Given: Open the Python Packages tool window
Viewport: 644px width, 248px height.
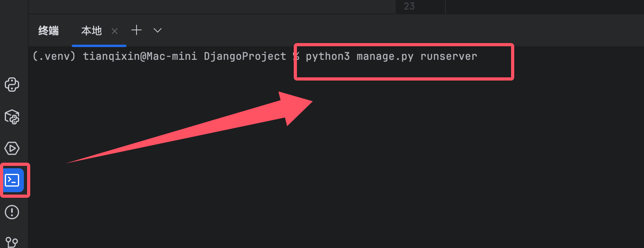Looking at the screenshot, I should (12, 117).
